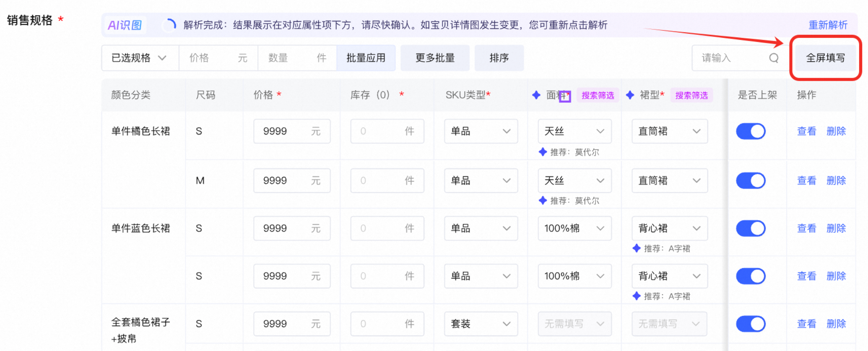
Task: Click the AI识图 badge icon
Action: point(125,25)
